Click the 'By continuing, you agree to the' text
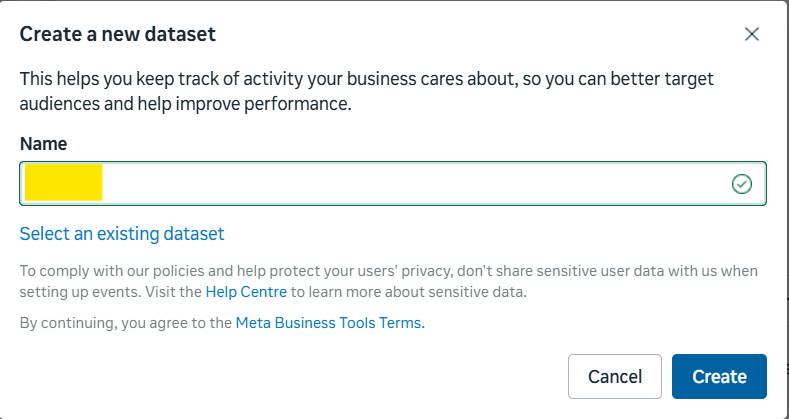 [x=125, y=323]
